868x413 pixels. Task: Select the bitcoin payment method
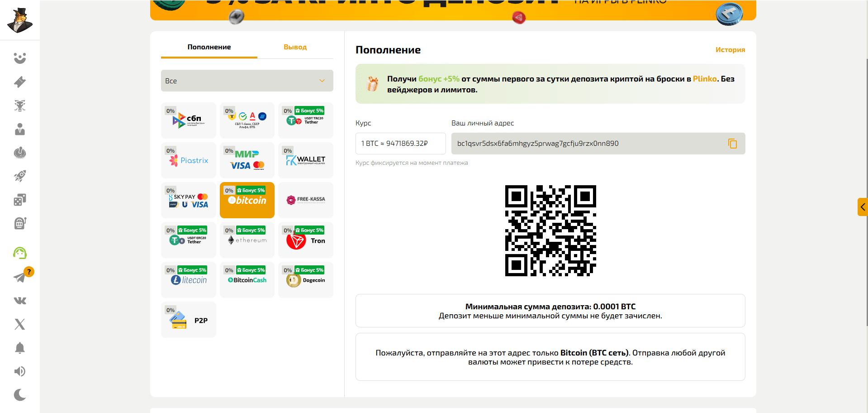coord(247,200)
